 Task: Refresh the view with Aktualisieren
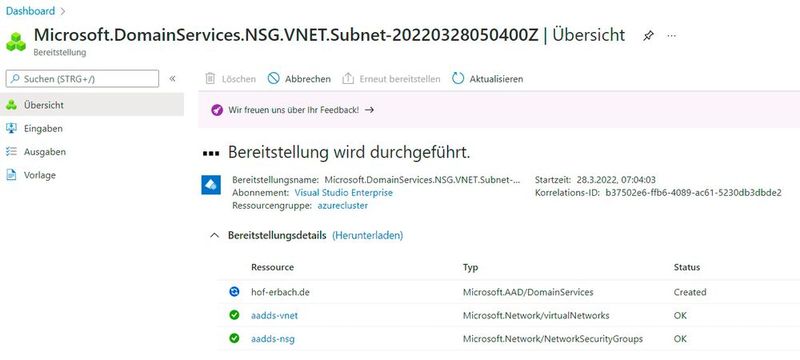coord(488,79)
